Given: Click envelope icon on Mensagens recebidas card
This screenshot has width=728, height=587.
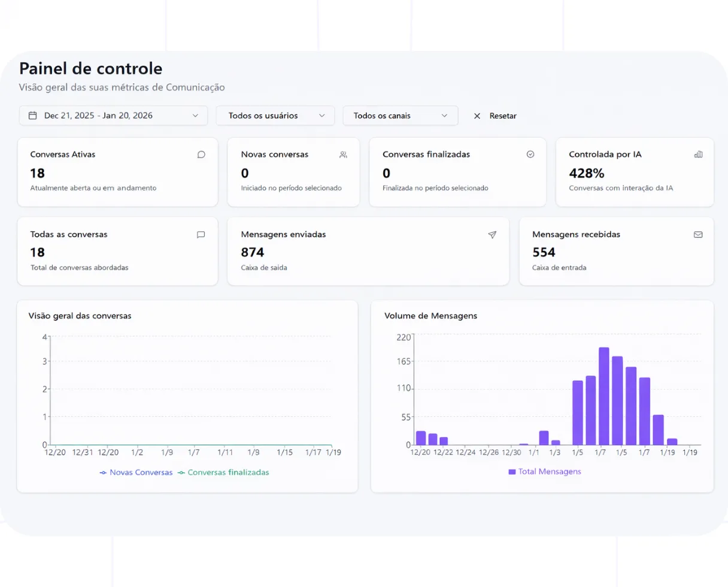Looking at the screenshot, I should tap(698, 235).
